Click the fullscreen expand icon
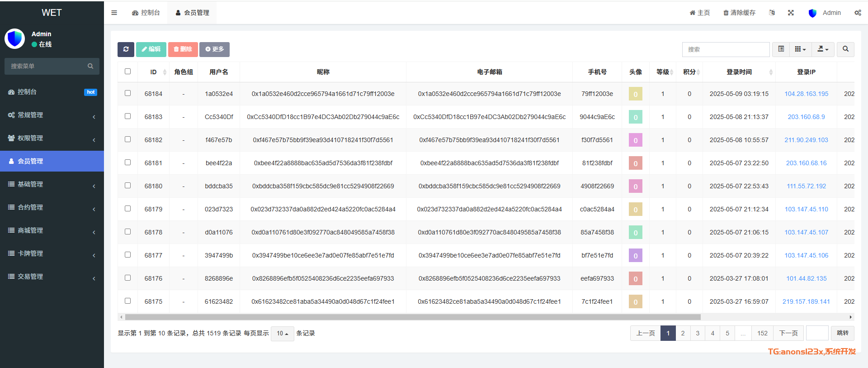The image size is (868, 368). 791,13
